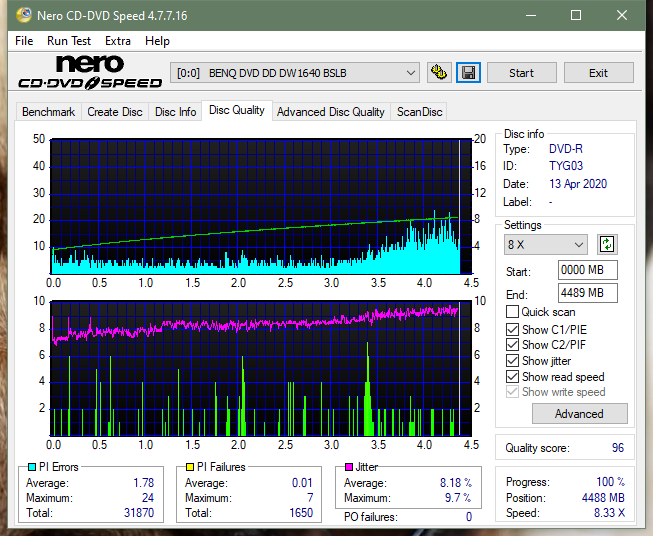653x536 pixels.
Task: Switch to the Benchmark tab
Action: point(49,112)
